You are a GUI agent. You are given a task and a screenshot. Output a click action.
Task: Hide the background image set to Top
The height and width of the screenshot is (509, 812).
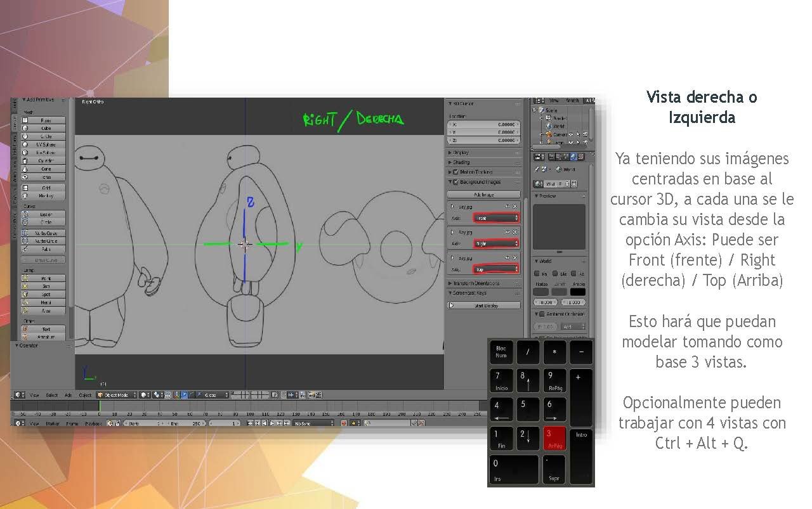507,259
